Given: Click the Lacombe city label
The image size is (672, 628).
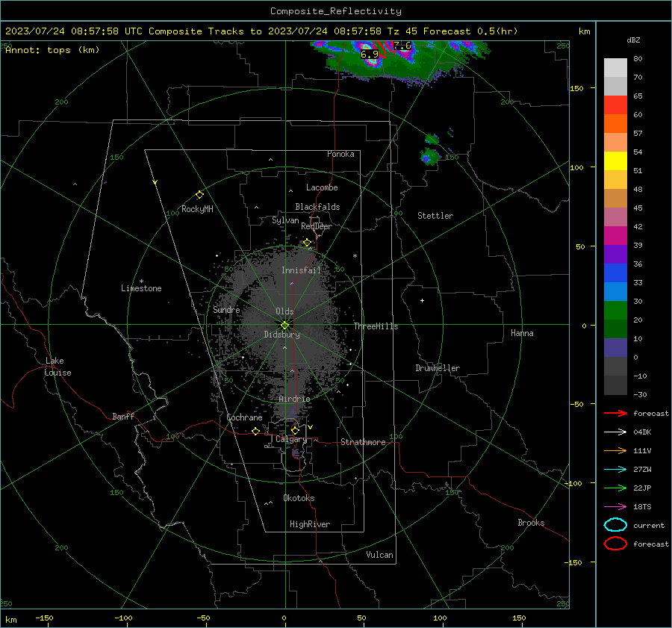Looking at the screenshot, I should [x=322, y=187].
